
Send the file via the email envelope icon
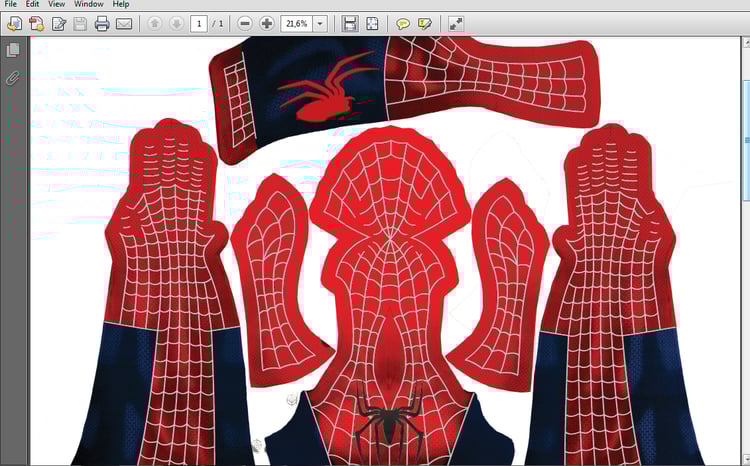tap(124, 23)
